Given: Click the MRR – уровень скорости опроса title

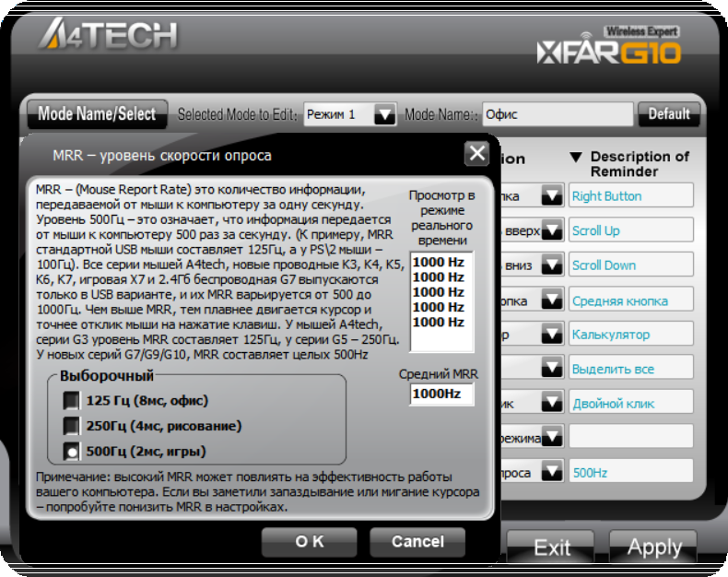Looking at the screenshot, I should pyautogui.click(x=162, y=156).
